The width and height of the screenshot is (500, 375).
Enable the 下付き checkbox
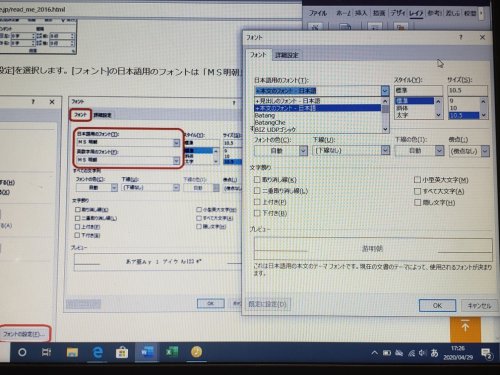pyautogui.click(x=257, y=213)
